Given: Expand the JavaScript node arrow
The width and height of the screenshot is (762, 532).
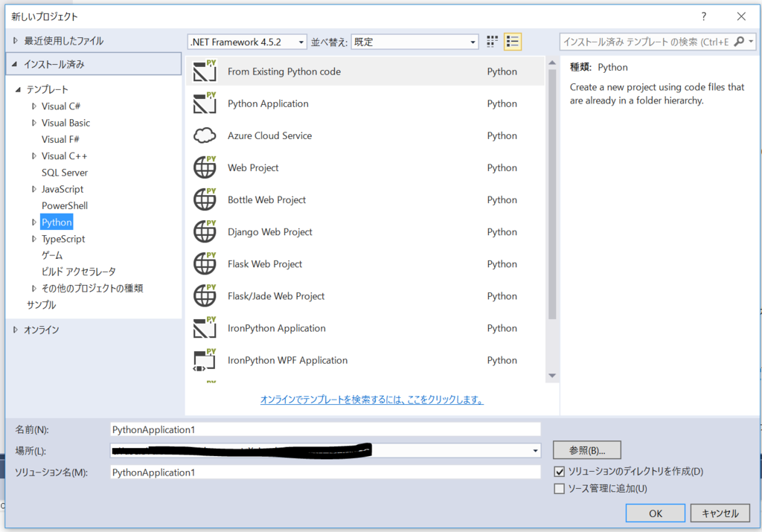Looking at the screenshot, I should (x=33, y=189).
